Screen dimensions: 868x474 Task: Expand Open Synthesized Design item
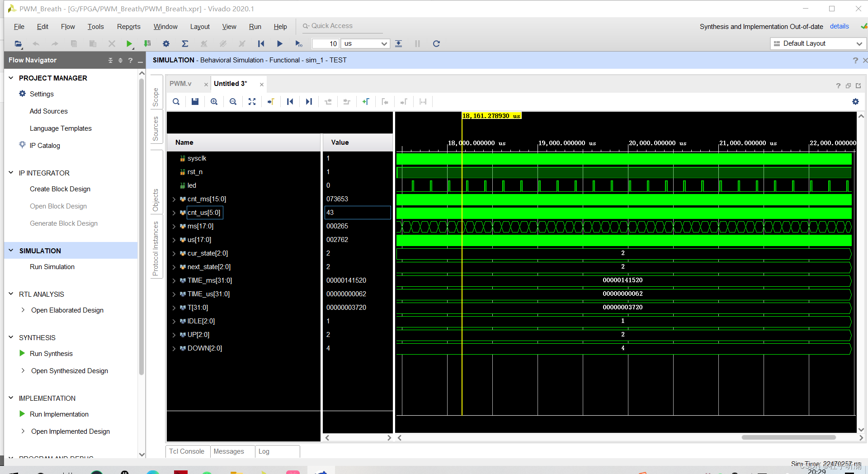point(23,370)
